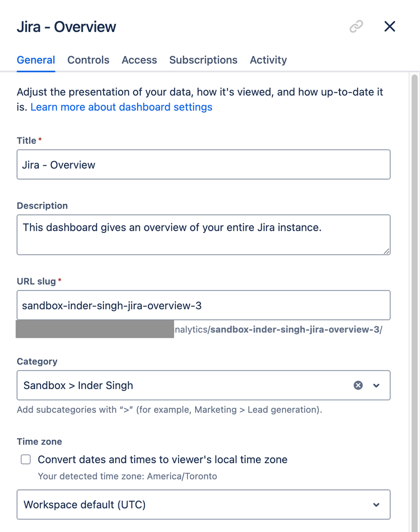The height and width of the screenshot is (532, 420).
Task: Close the Jira - Overview settings dialog
Action: point(390,26)
